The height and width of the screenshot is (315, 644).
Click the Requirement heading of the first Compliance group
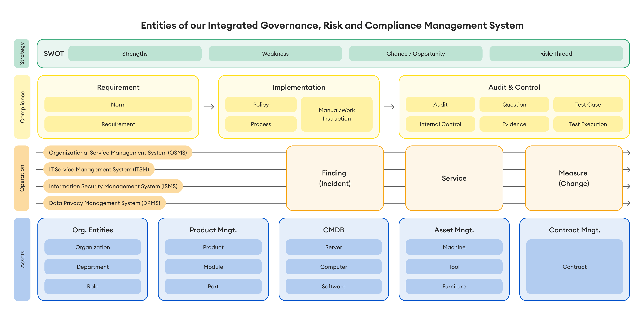coord(118,87)
